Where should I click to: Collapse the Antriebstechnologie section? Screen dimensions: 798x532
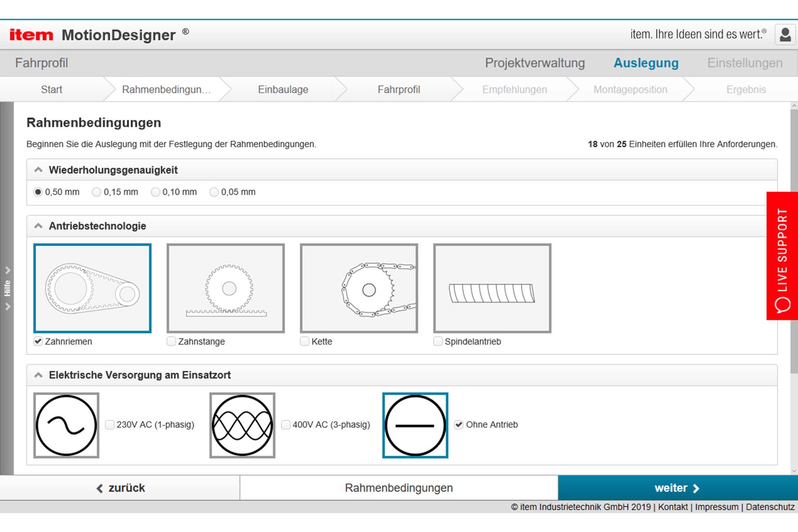[x=39, y=226]
